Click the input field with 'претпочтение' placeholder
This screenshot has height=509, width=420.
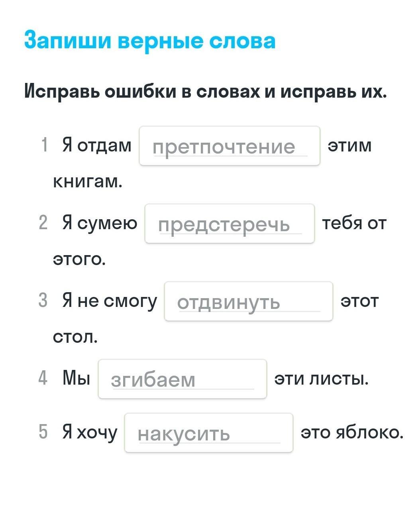coord(229,146)
